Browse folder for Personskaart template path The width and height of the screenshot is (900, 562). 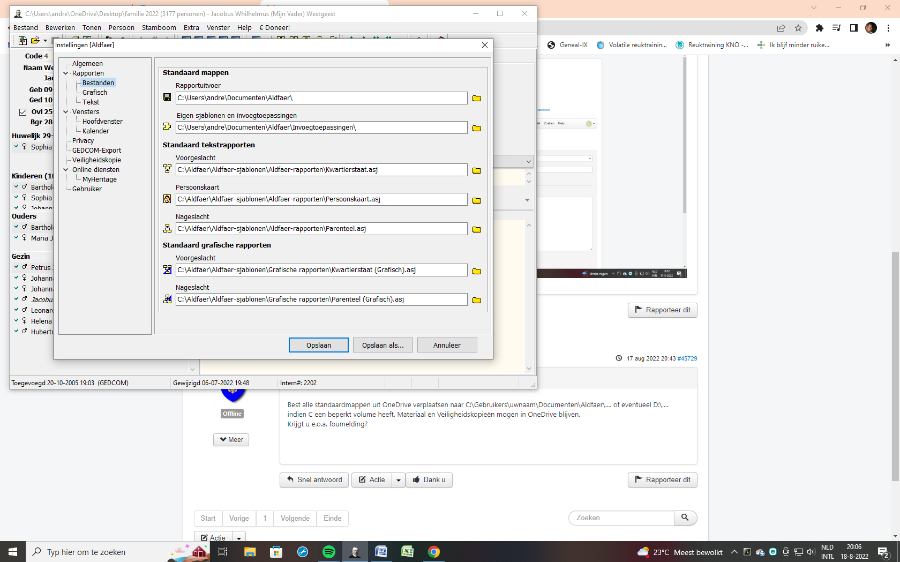477,200
